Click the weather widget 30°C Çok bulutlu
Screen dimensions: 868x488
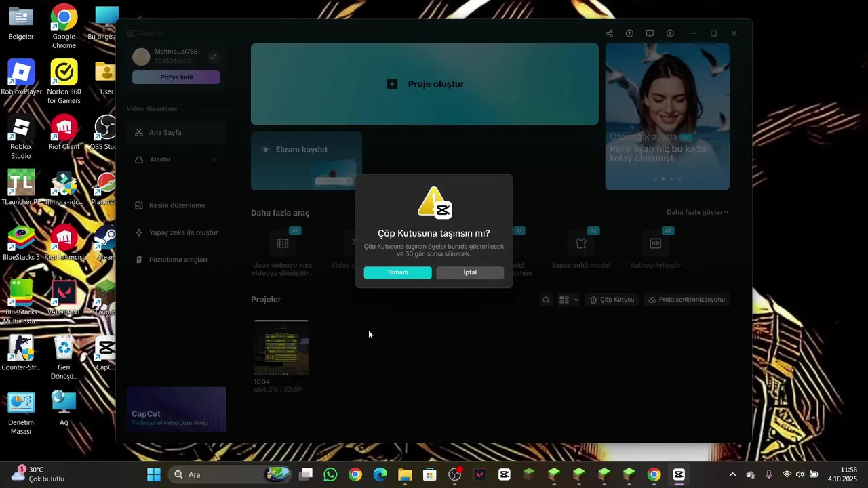coord(38,474)
